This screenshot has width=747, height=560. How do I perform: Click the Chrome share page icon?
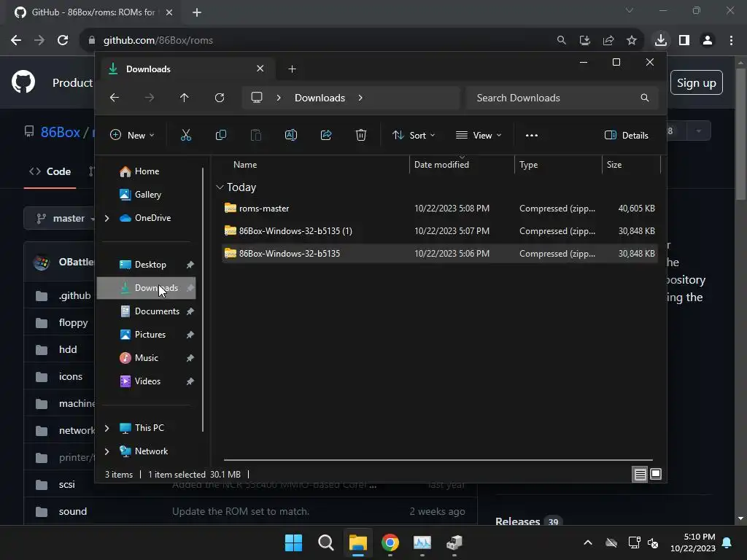tap(608, 40)
